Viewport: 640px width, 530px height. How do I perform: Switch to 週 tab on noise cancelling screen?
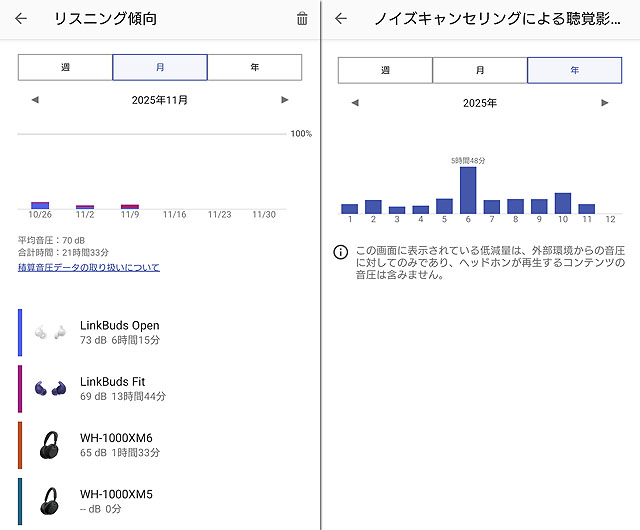[x=385, y=71]
